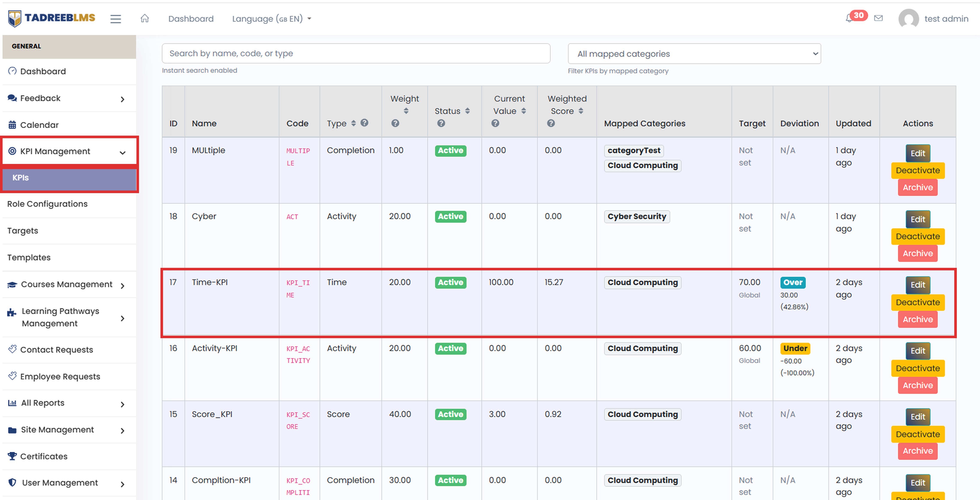980x500 pixels.
Task: Click Dashboard link in top navbar
Action: point(191,19)
